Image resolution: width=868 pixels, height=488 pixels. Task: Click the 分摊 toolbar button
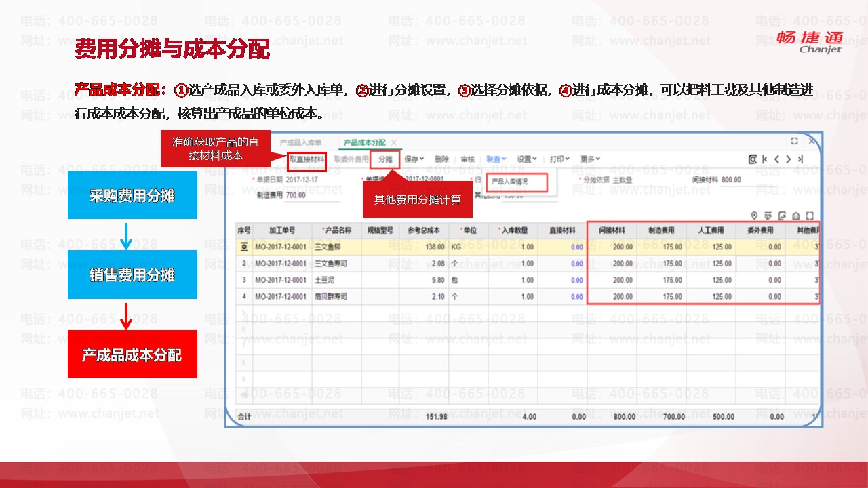[385, 159]
